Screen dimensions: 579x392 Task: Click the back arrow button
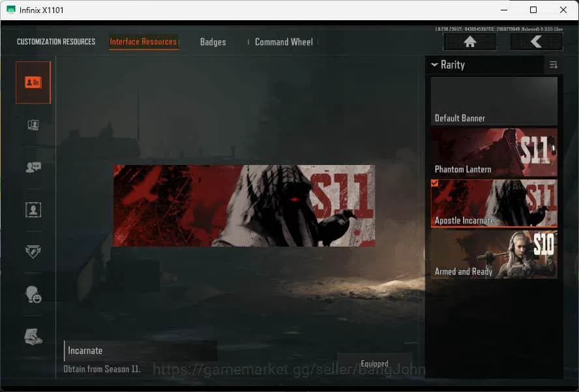pyautogui.click(x=536, y=41)
